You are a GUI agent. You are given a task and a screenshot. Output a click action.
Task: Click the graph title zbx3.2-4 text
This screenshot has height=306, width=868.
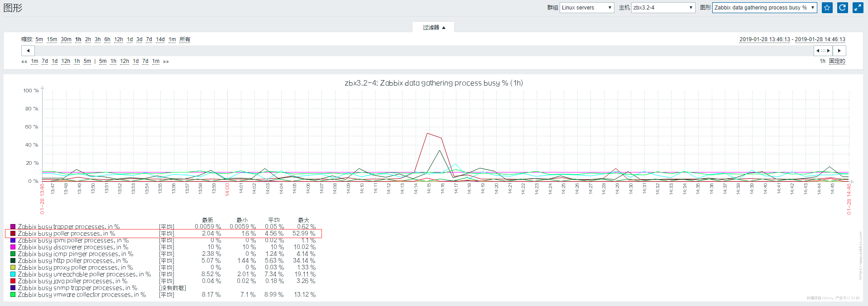pos(434,83)
